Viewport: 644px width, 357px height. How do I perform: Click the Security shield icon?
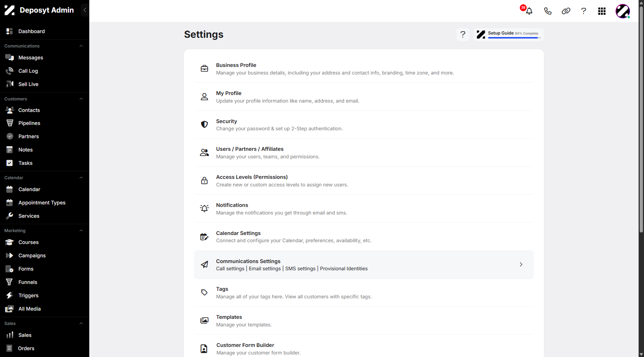204,125
